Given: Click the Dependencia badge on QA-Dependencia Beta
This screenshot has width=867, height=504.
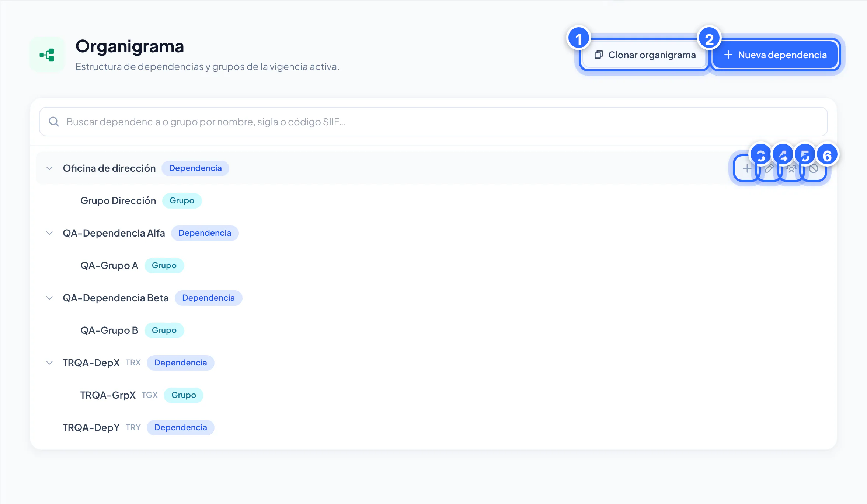Looking at the screenshot, I should [x=209, y=298].
